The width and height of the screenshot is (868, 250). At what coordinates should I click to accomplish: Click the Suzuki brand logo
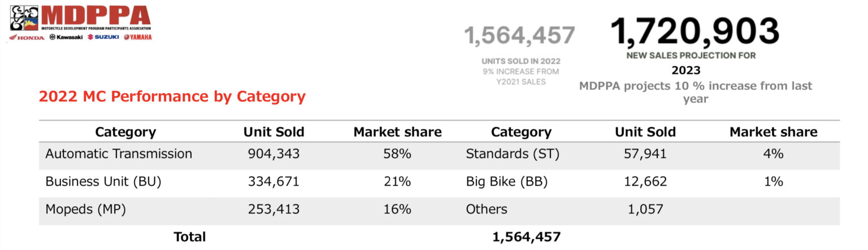[103, 37]
